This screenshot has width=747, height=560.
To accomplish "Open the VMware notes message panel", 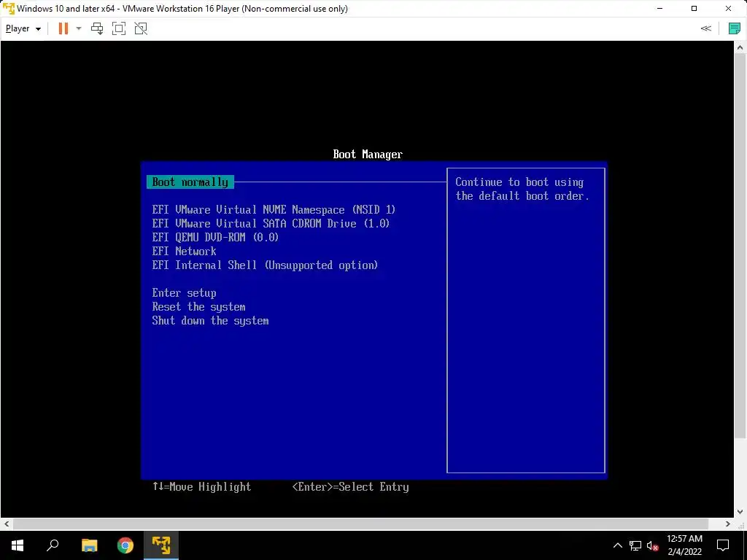I will (735, 28).
